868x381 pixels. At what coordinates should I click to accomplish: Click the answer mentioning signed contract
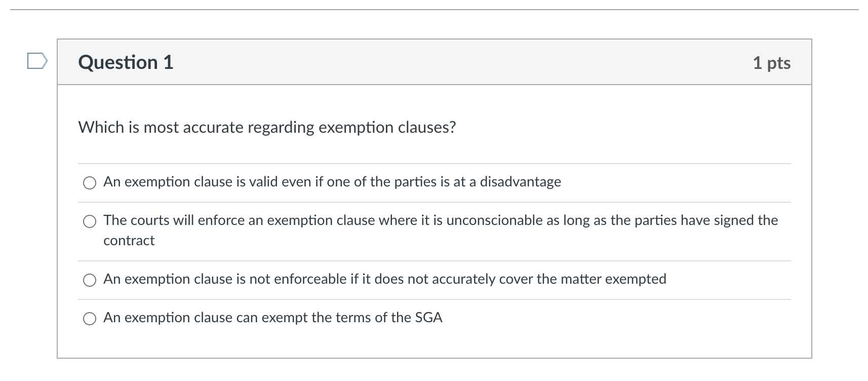point(441,220)
